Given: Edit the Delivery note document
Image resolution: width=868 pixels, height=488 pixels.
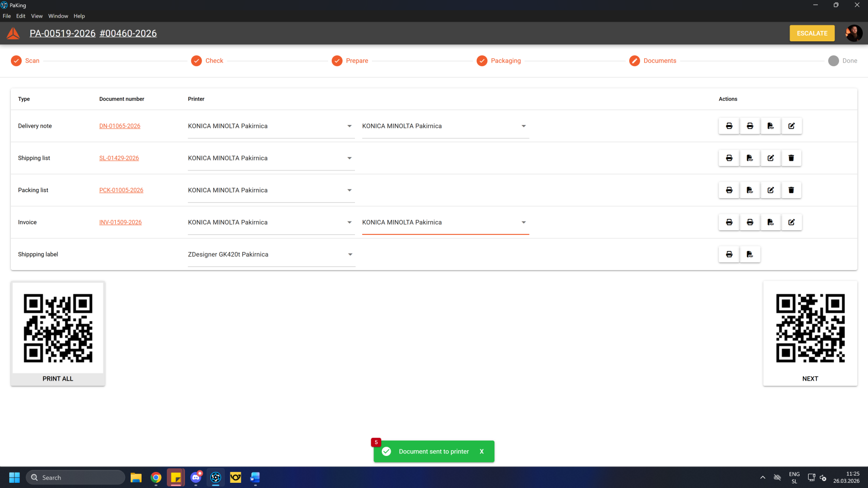Looking at the screenshot, I should tap(791, 126).
